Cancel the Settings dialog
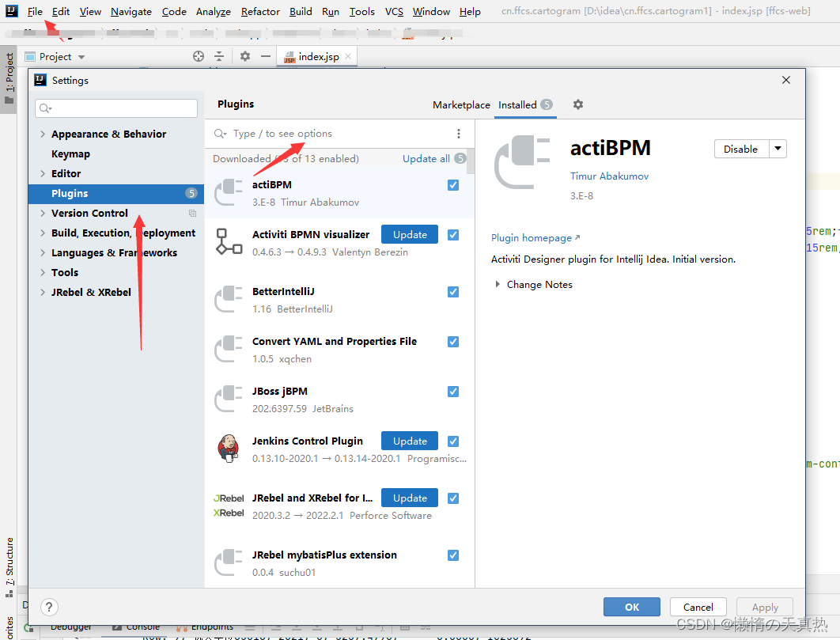Viewport: 840px width, 640px height. pos(698,607)
